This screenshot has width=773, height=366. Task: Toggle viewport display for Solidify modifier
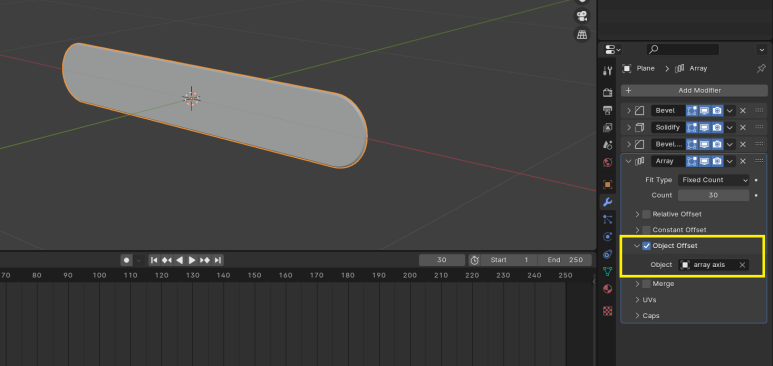pos(704,127)
